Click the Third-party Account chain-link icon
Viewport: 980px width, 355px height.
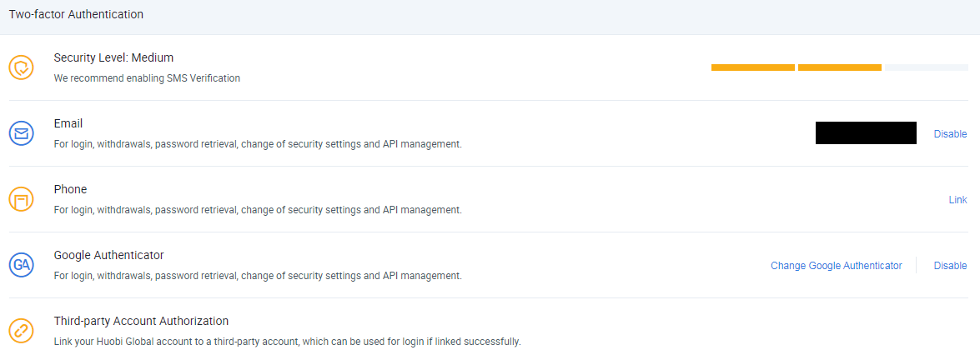coord(21,331)
